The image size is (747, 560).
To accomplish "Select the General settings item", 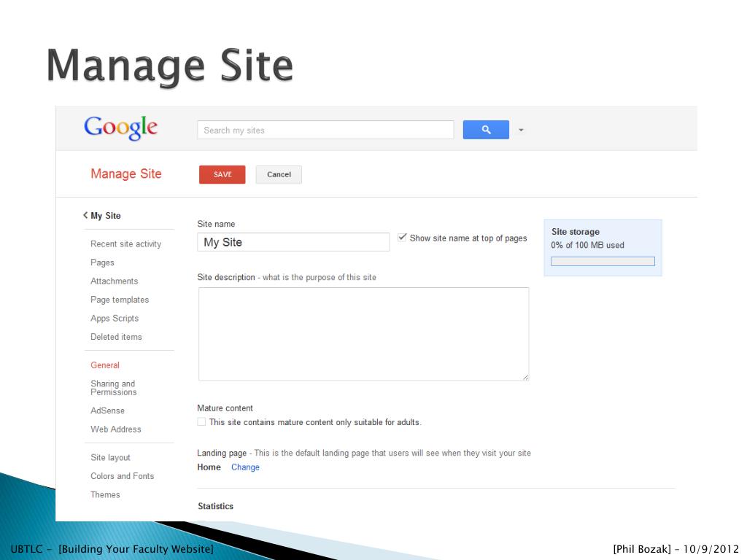I will click(105, 365).
